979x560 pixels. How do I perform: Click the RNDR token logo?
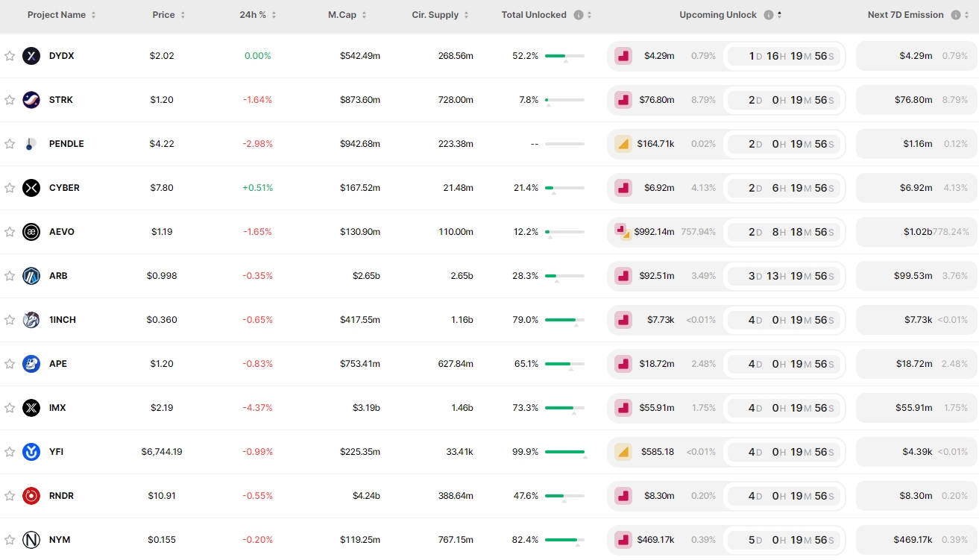pyautogui.click(x=31, y=496)
